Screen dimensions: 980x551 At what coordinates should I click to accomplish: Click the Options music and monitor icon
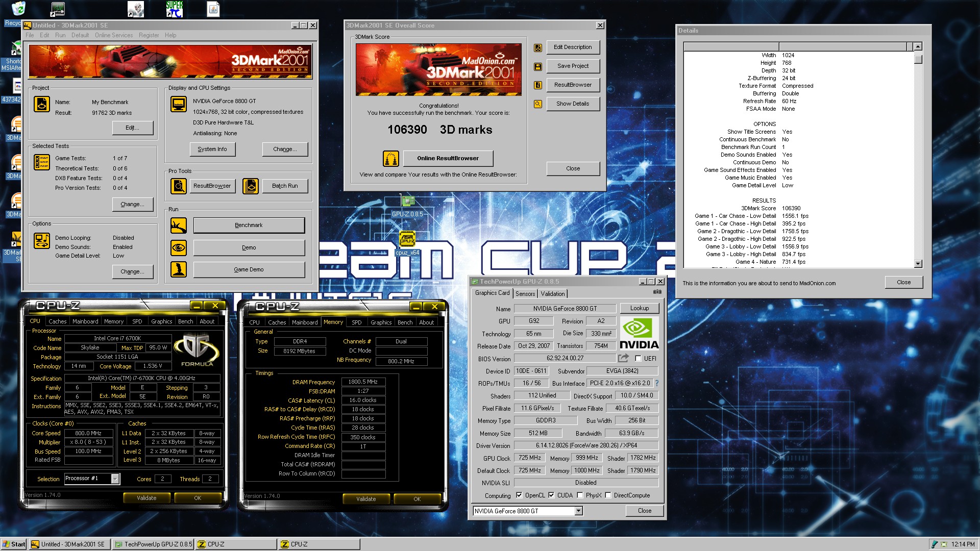point(41,241)
